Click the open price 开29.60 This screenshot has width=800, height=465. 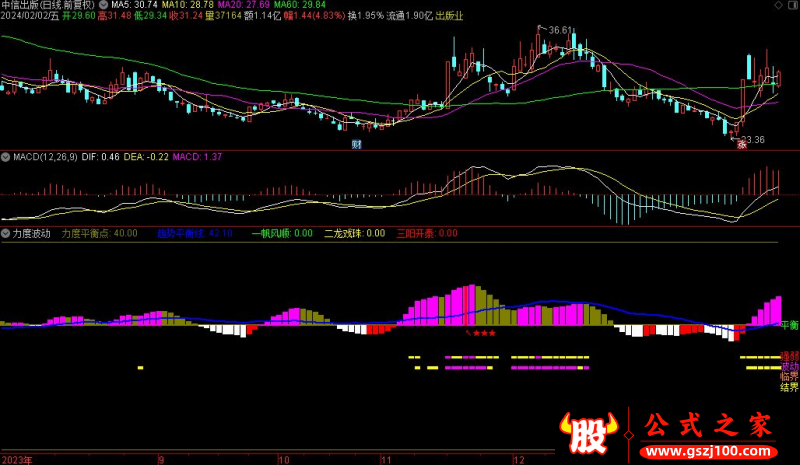click(x=79, y=16)
